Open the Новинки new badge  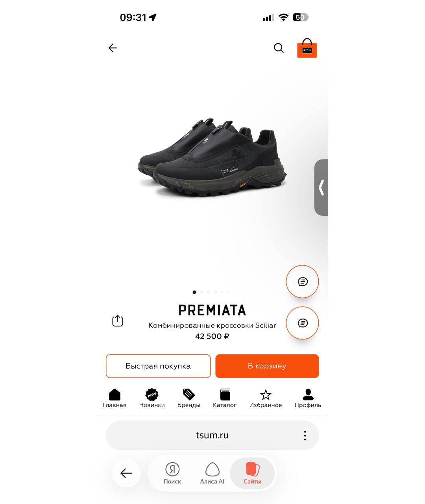[x=152, y=395]
